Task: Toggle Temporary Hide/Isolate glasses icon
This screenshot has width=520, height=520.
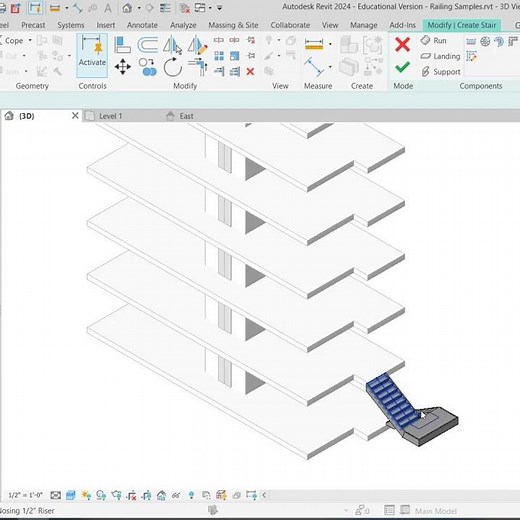Action: [176, 496]
